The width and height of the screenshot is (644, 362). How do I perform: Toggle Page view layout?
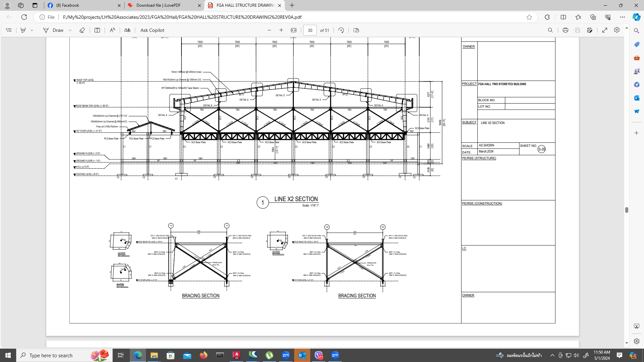point(356,30)
